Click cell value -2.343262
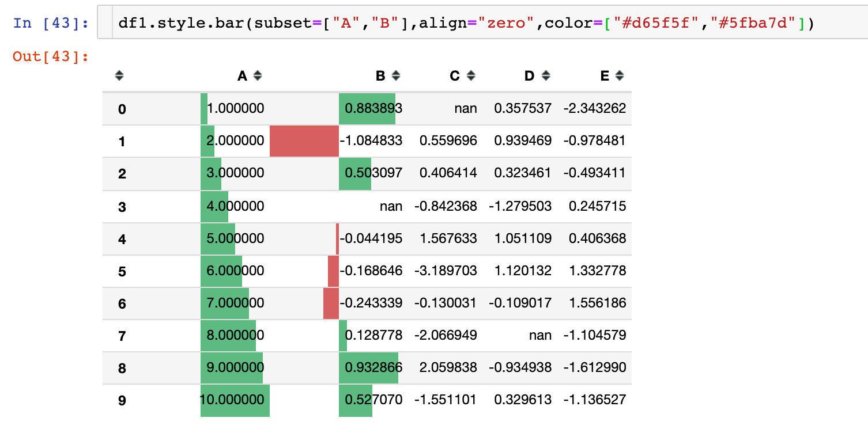 pyautogui.click(x=595, y=108)
